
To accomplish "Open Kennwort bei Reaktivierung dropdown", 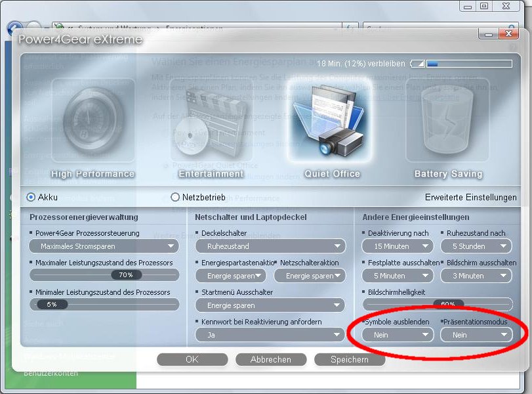I will [x=270, y=335].
